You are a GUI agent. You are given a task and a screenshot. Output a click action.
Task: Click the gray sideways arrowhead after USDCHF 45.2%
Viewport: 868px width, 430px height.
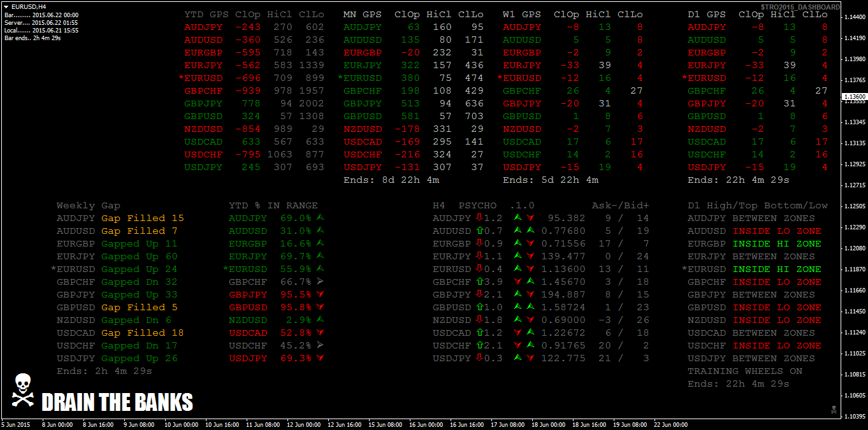pyautogui.click(x=320, y=345)
